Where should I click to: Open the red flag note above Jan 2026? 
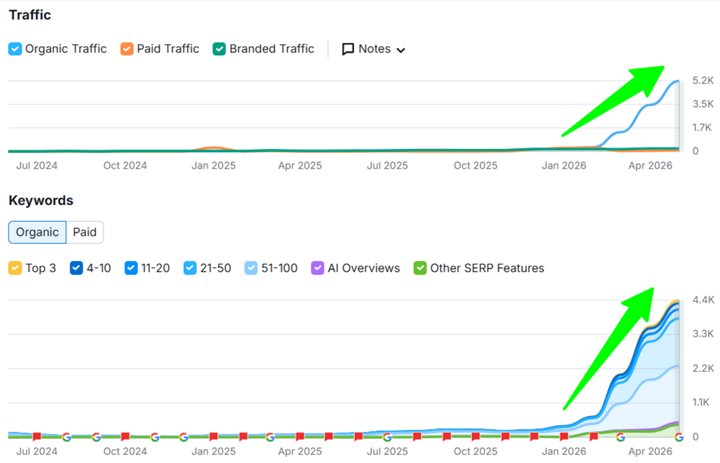(x=564, y=436)
